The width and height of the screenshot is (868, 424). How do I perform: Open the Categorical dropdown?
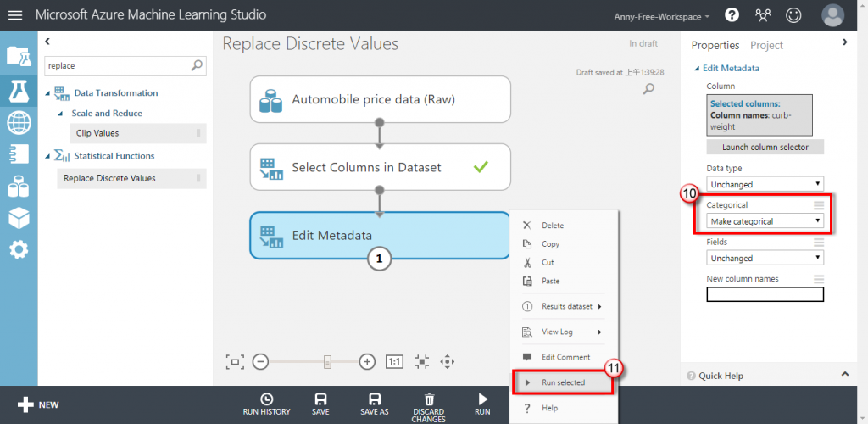point(765,221)
